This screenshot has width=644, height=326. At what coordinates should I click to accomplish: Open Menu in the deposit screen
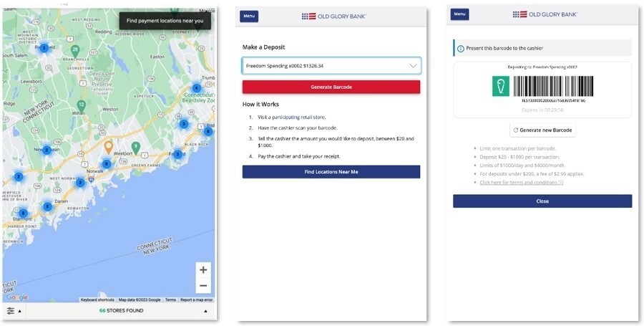[x=249, y=16]
